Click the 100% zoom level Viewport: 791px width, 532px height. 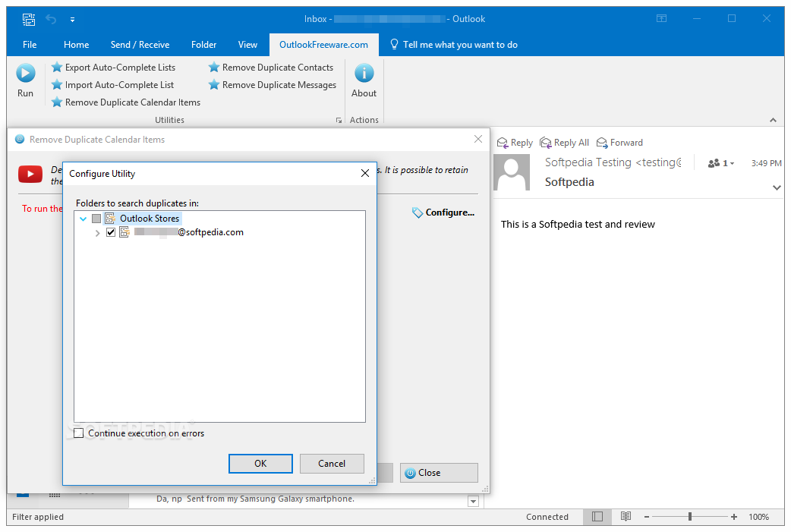click(758, 517)
